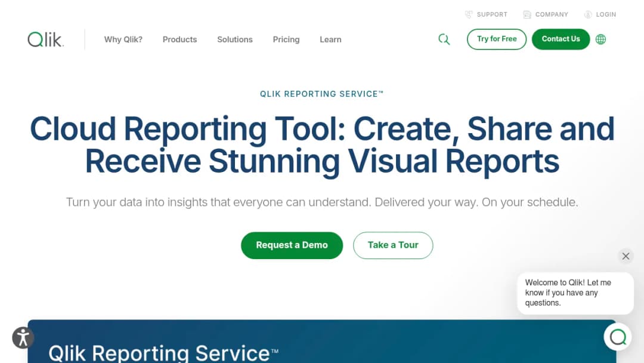
Task: Open the language globe icon
Action: pos(601,39)
